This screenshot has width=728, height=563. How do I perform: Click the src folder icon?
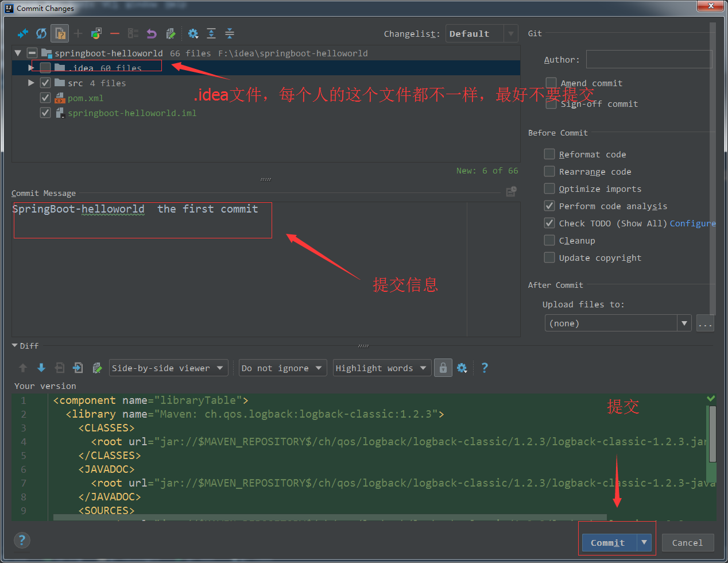click(60, 83)
